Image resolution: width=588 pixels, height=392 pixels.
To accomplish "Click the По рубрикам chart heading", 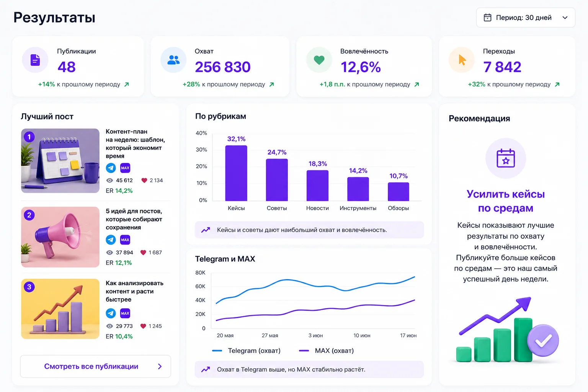I will click(x=220, y=116).
